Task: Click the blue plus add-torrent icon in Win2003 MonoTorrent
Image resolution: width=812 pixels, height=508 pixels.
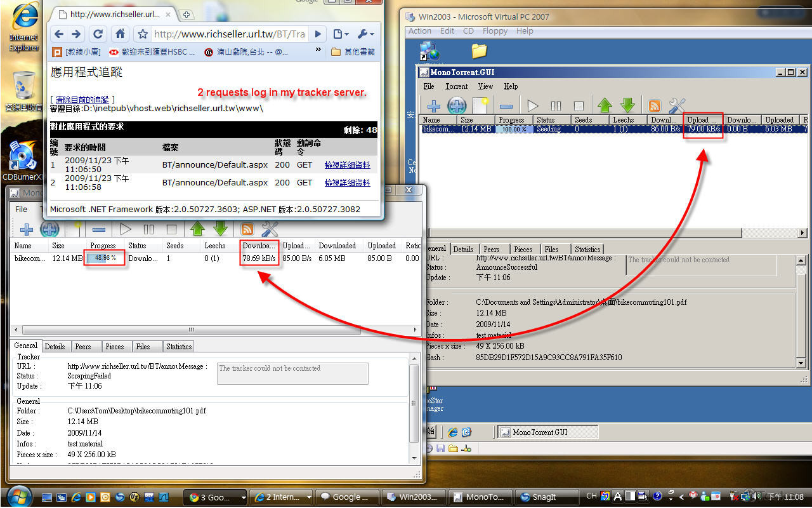Action: coord(434,106)
